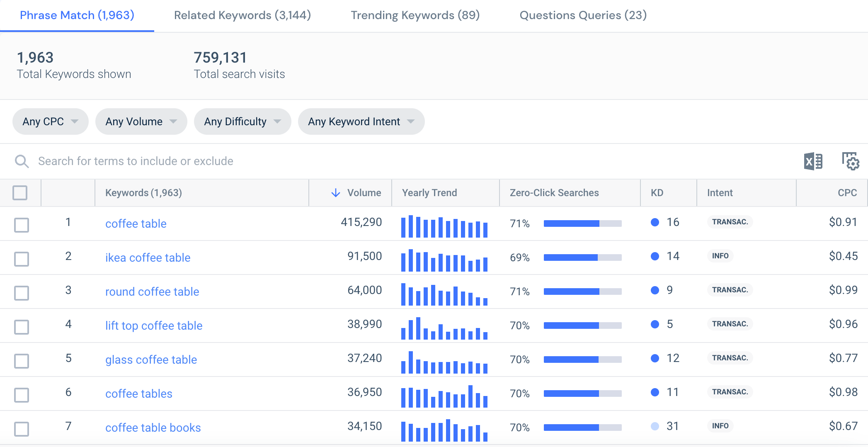Switch to the Related Keywords tab

click(242, 15)
